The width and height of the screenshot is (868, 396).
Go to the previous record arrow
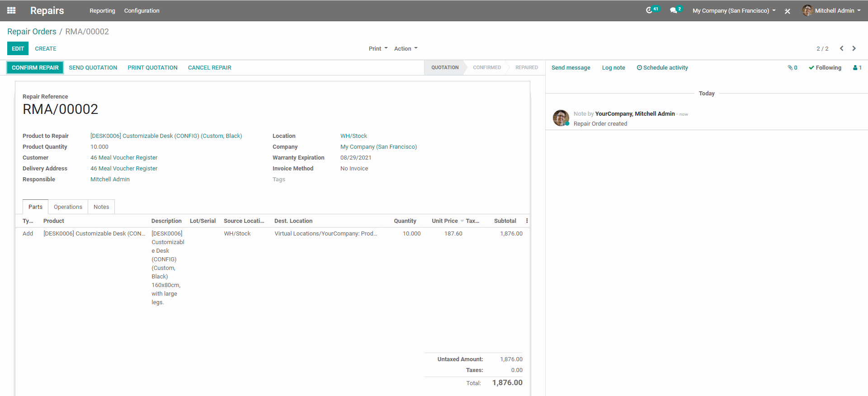(842, 48)
